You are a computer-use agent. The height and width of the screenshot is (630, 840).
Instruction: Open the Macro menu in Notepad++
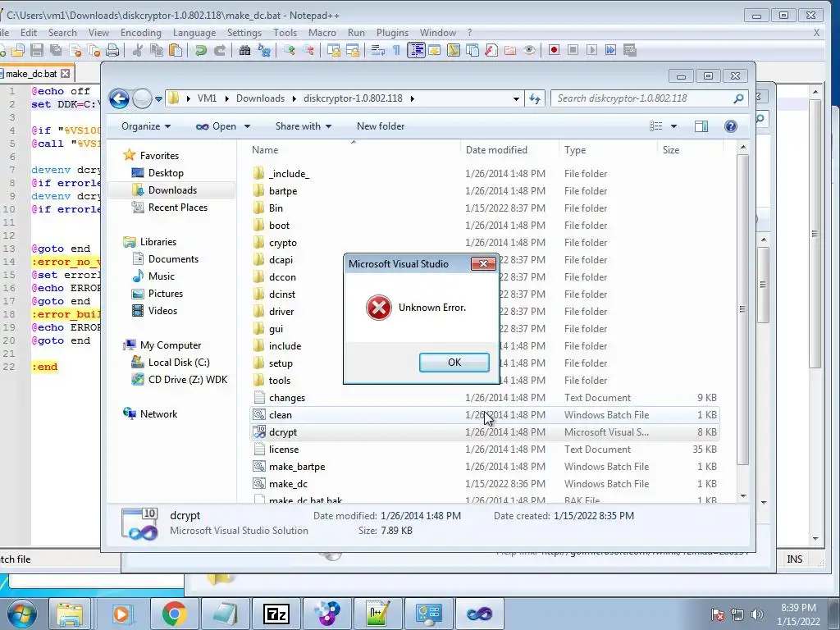[x=322, y=33]
